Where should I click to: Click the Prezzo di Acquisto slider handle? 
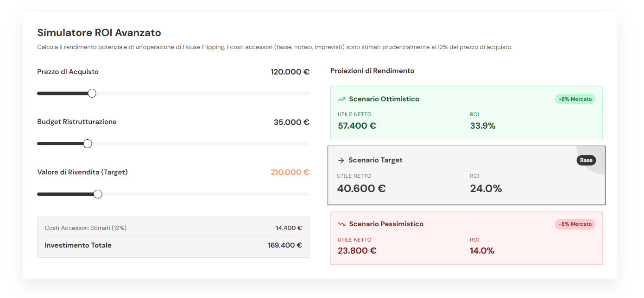click(92, 93)
